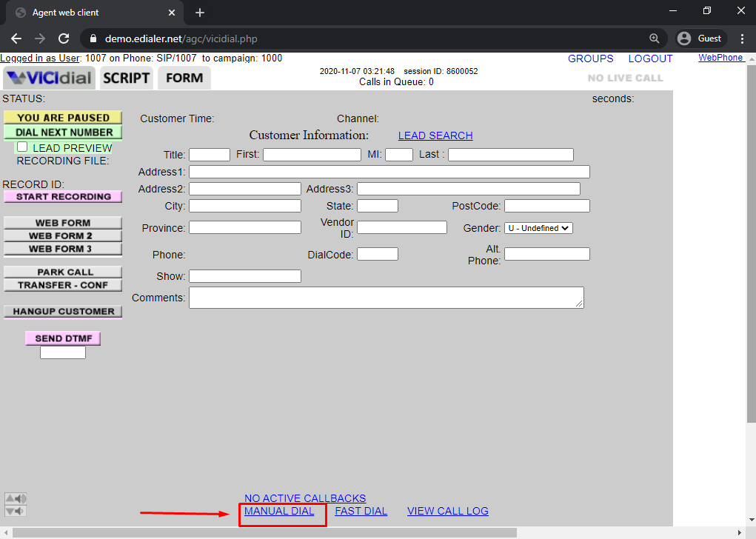
Task: Open the MANUAL DIAL link
Action: (279, 511)
